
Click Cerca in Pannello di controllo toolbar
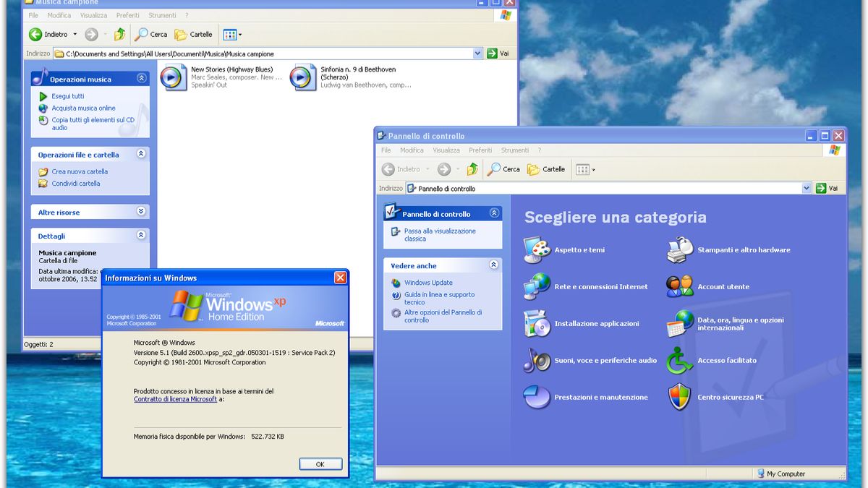pos(503,169)
